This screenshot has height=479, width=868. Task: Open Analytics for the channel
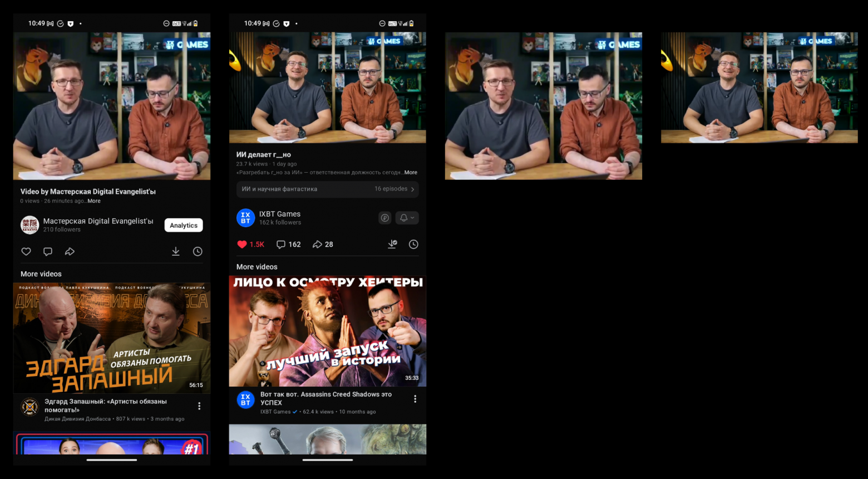click(x=184, y=226)
